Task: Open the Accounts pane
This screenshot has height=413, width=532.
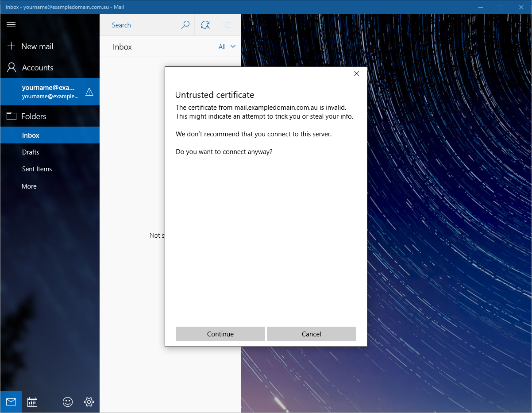Action: 38,68
